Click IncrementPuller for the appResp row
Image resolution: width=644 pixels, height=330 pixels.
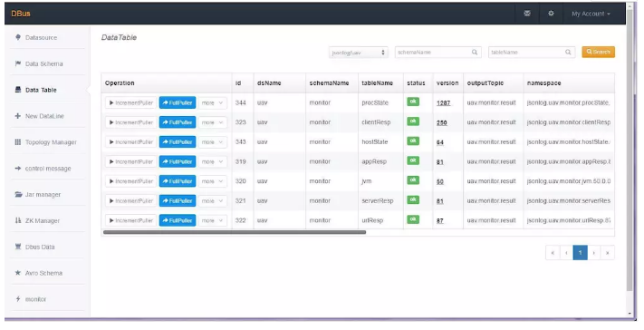(130, 161)
